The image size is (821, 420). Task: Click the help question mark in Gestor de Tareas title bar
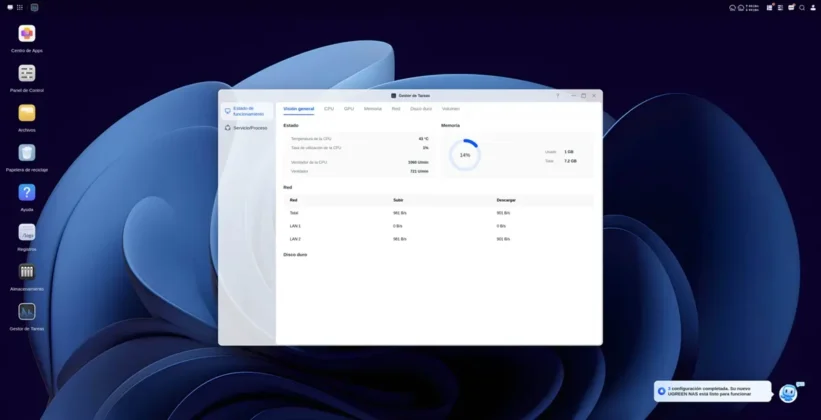(558, 96)
